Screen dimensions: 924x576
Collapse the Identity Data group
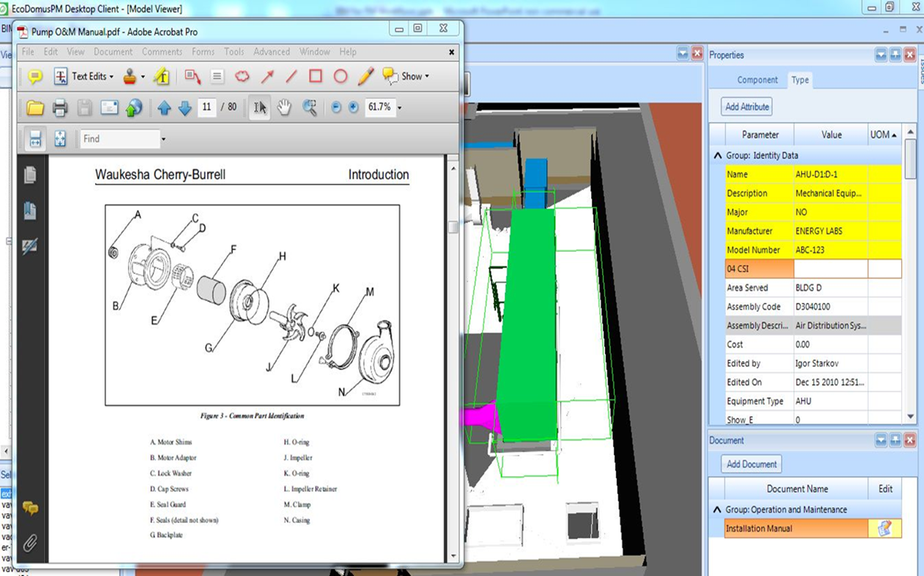(x=718, y=156)
